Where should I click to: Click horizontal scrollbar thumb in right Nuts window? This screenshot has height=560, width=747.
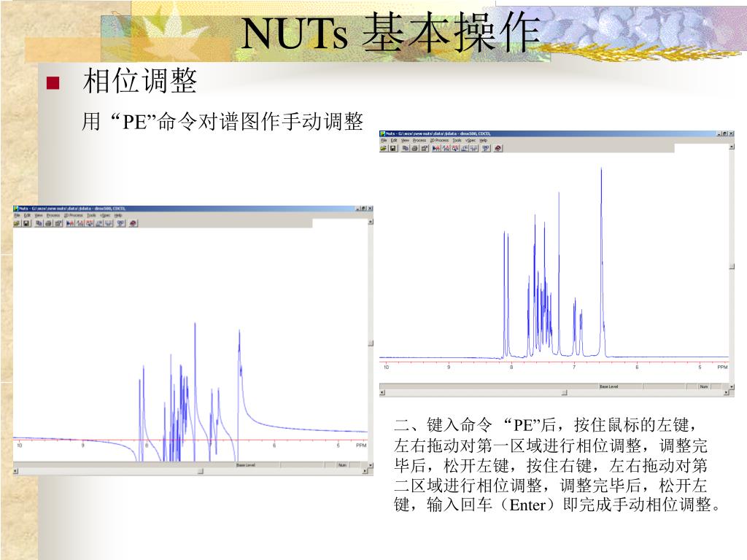click(565, 393)
